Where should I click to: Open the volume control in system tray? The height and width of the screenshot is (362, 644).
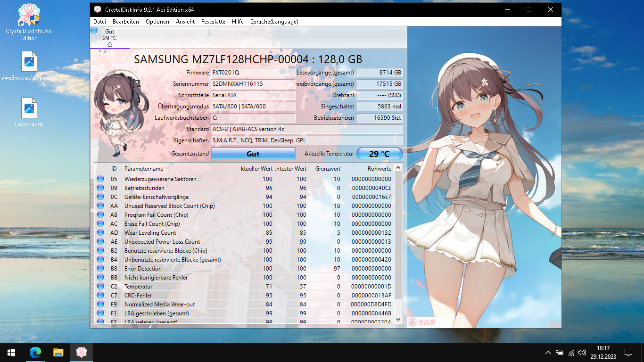click(x=582, y=352)
